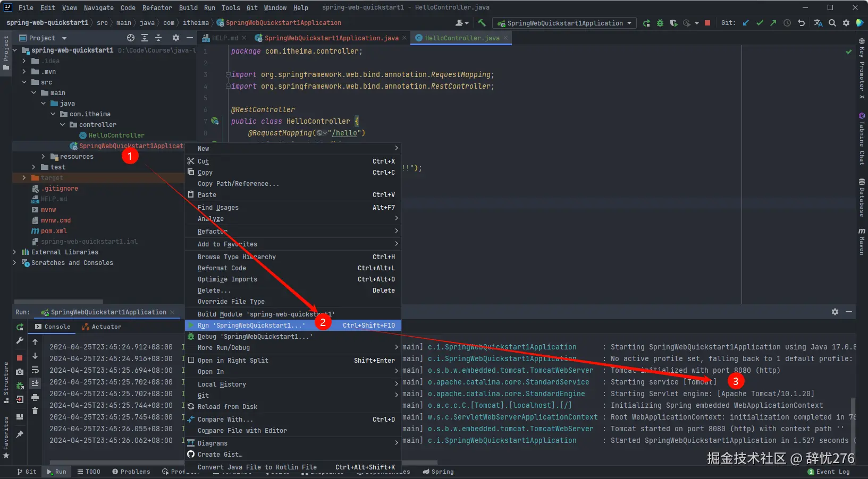Switch to SpringWebQuickstart1Application.java editor tab

point(330,38)
